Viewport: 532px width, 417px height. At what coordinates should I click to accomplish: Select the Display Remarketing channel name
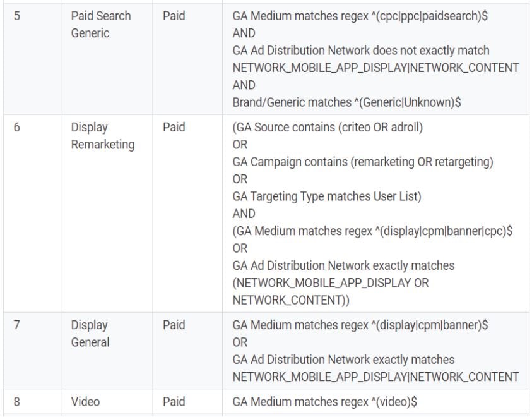click(x=102, y=136)
